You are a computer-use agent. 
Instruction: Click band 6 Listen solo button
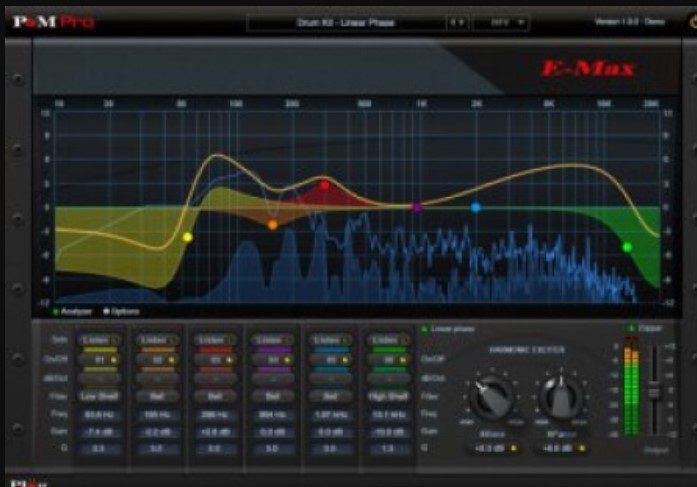[389, 340]
